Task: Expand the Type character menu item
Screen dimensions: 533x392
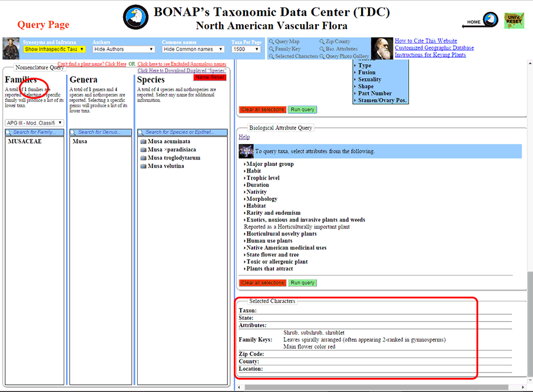Action: click(363, 65)
